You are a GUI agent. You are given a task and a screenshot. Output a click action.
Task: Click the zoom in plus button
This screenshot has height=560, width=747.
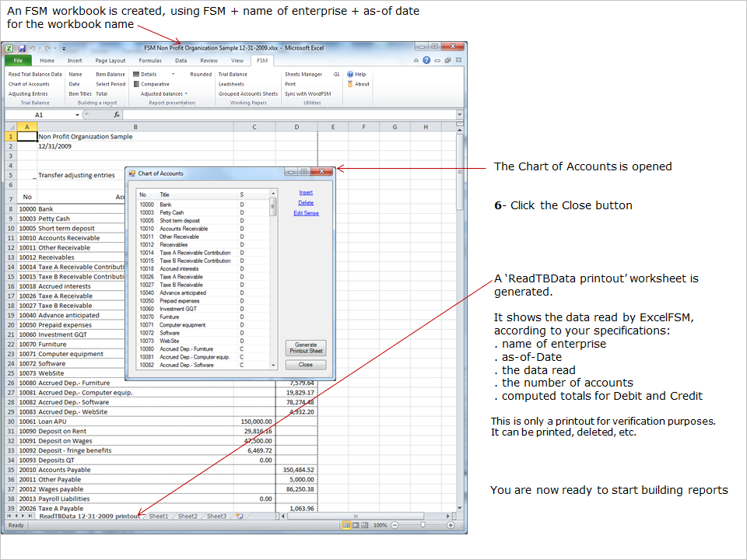click(x=451, y=525)
